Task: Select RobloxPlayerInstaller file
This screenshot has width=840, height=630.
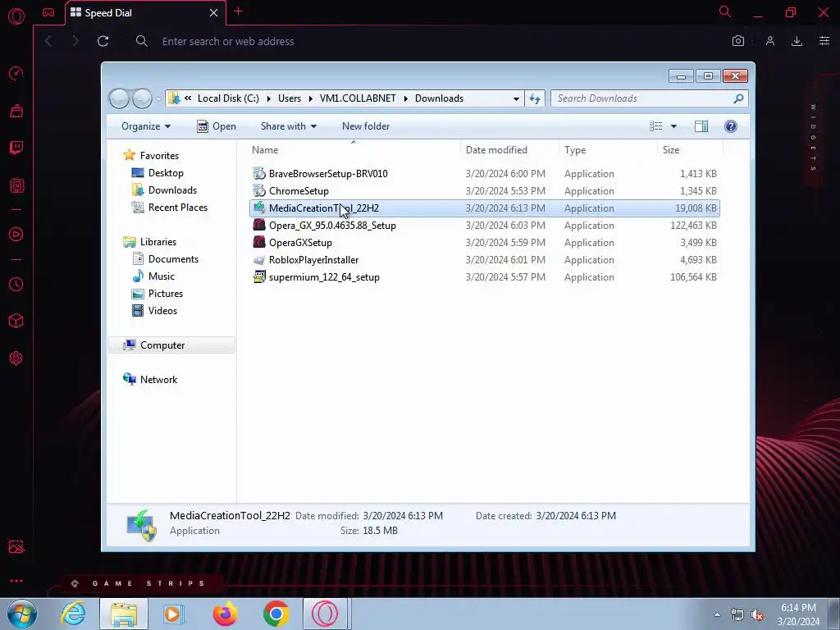Action: point(484,260)
